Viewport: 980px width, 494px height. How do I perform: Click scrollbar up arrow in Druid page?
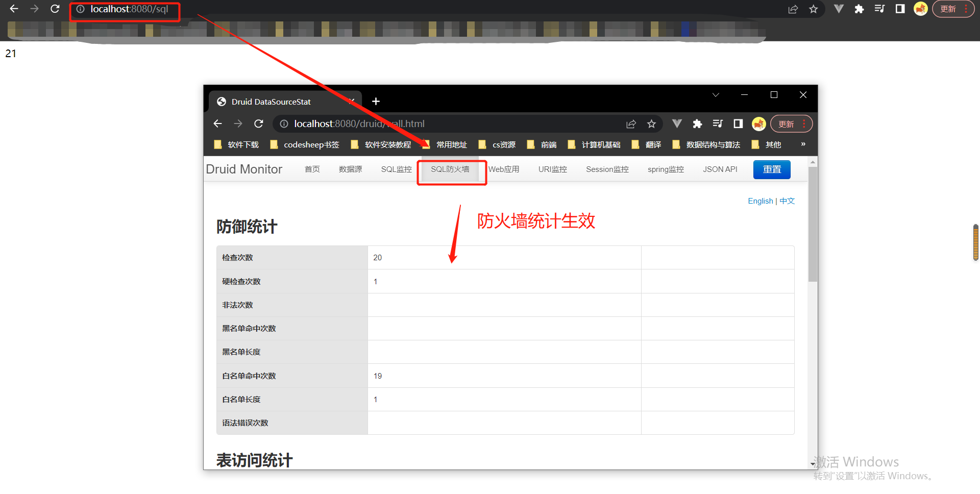tap(813, 162)
